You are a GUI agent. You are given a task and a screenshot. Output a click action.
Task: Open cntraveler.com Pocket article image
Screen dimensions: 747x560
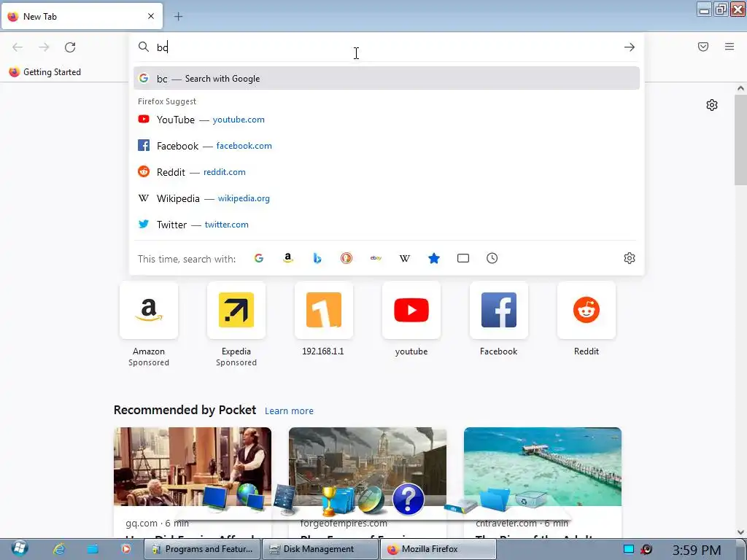pyautogui.click(x=543, y=466)
